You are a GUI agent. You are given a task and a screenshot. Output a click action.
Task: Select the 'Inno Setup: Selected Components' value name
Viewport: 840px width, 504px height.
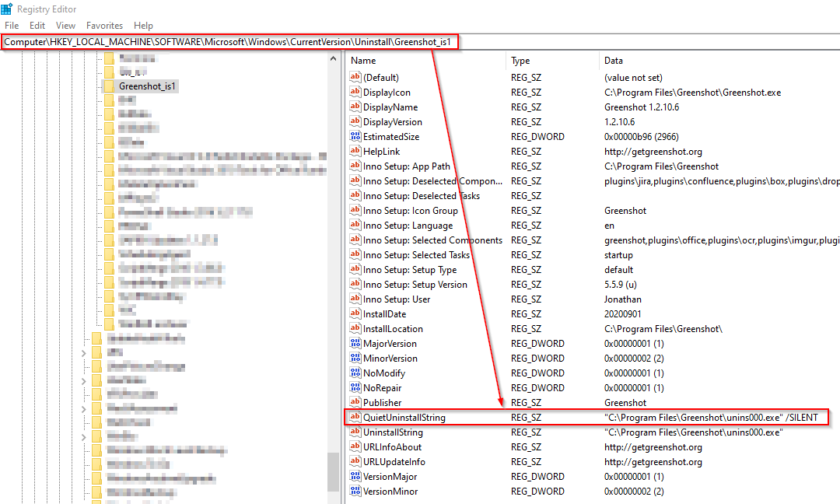click(x=433, y=240)
